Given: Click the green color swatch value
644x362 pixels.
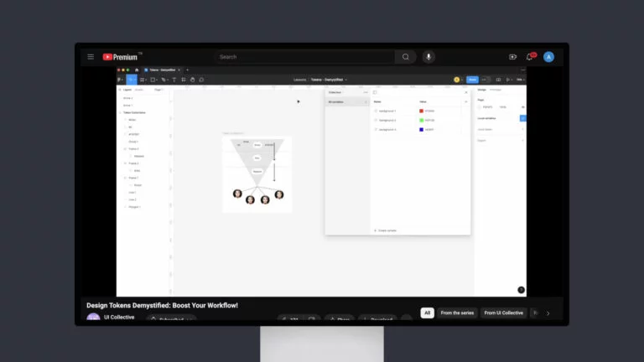Looking at the screenshot, I should (421, 121).
